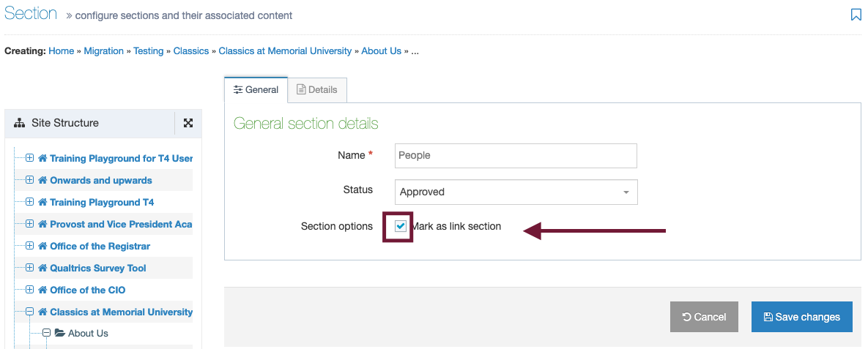Expand Training Playground for T4 Users node
Viewport: 868px width, 349px height.
[x=30, y=158]
